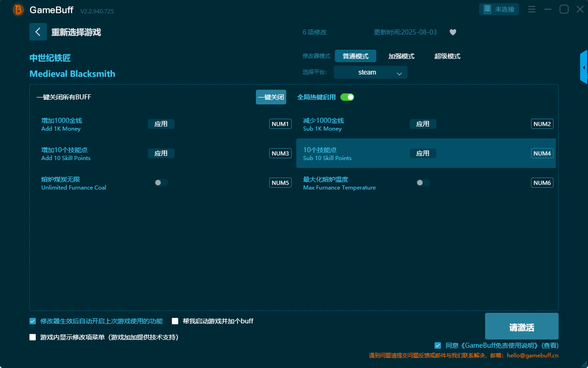588x368 pixels.
Task: Click the 全局热键启用 label
Action: 317,97
